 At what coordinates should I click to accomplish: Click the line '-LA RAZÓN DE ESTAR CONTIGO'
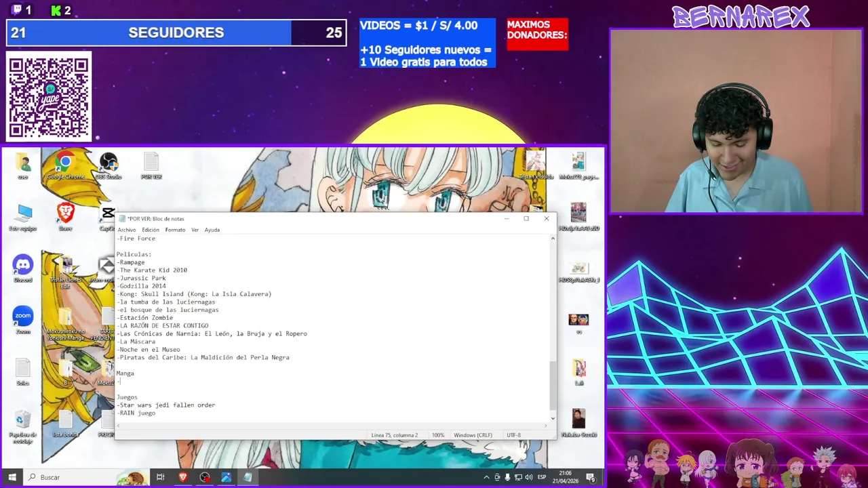[163, 325]
